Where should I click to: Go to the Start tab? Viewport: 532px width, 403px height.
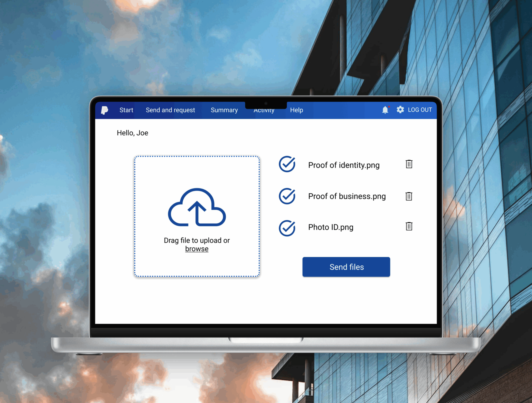[x=126, y=110]
